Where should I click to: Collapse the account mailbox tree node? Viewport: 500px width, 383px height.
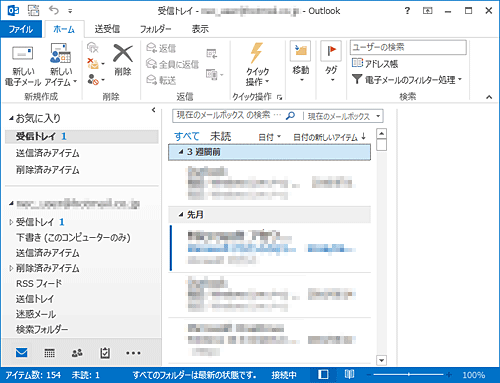point(11,203)
